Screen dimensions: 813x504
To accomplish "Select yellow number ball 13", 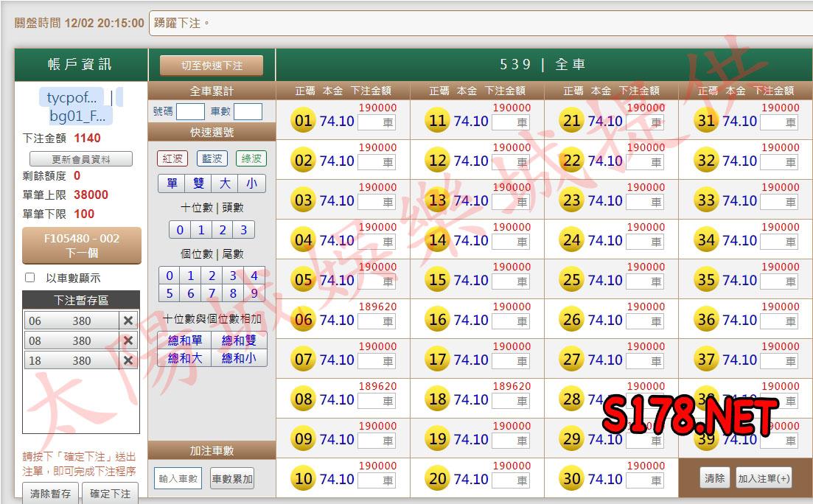I will coord(438,200).
